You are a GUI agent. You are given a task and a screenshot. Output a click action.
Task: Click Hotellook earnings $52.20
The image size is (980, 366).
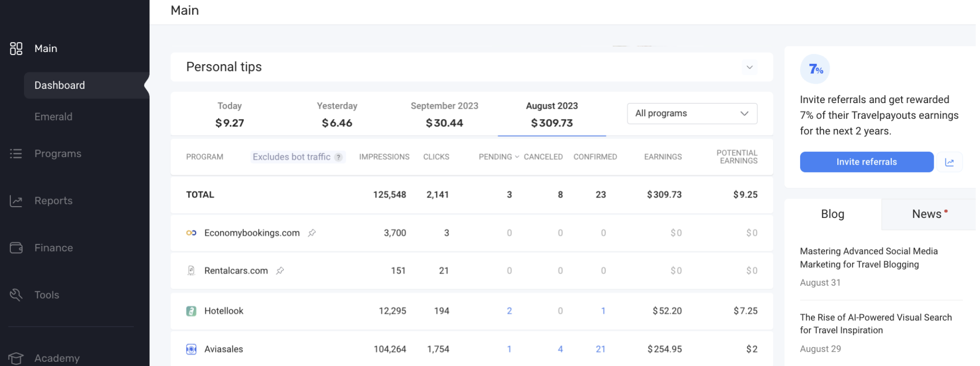point(667,311)
